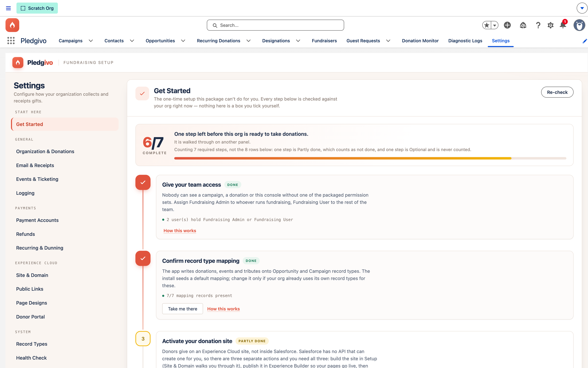Image resolution: width=588 pixels, height=368 pixels.
Task: Focus the global Search field
Action: [275, 25]
